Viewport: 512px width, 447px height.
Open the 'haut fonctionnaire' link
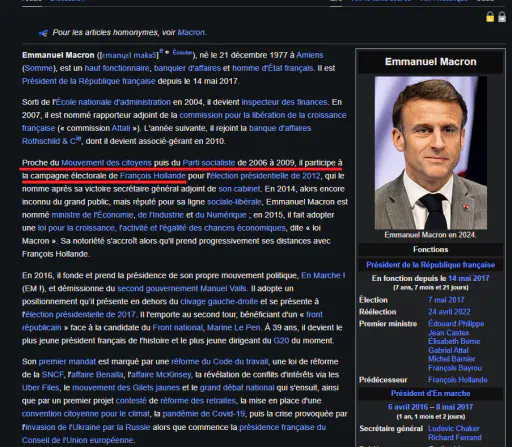point(117,68)
